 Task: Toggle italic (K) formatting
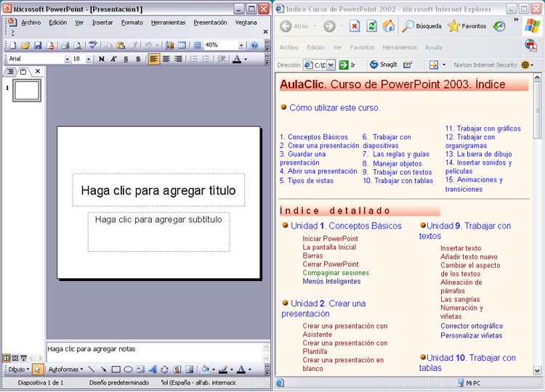tap(113, 59)
